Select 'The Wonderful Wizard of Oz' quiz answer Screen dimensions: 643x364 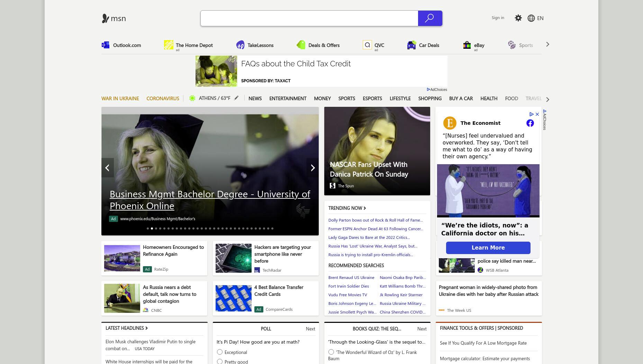(x=331, y=352)
